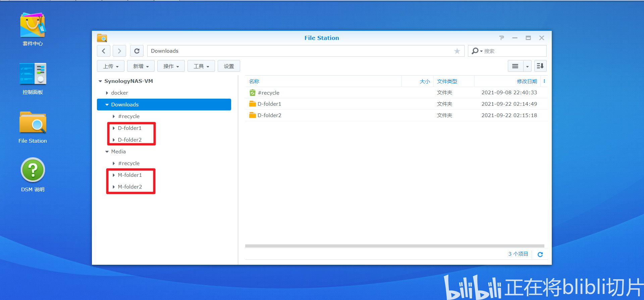Maximize the File Station window
644x300 pixels.
point(528,38)
